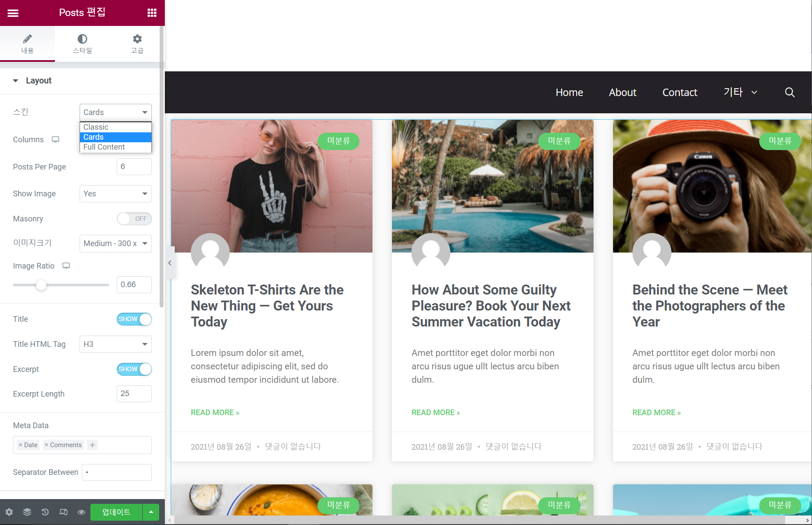Switch to the 스타일 tab
The width and height of the screenshot is (812, 525).
[x=82, y=44]
